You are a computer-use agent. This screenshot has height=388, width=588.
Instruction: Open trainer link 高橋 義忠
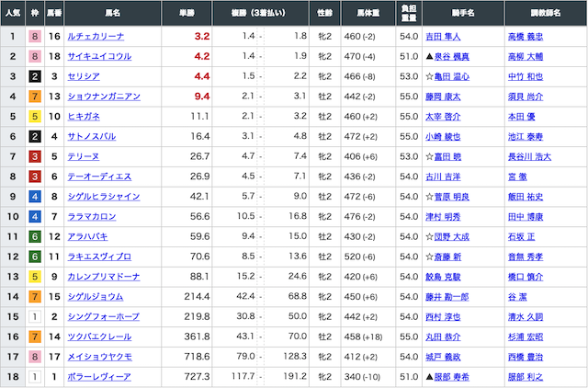click(x=526, y=37)
